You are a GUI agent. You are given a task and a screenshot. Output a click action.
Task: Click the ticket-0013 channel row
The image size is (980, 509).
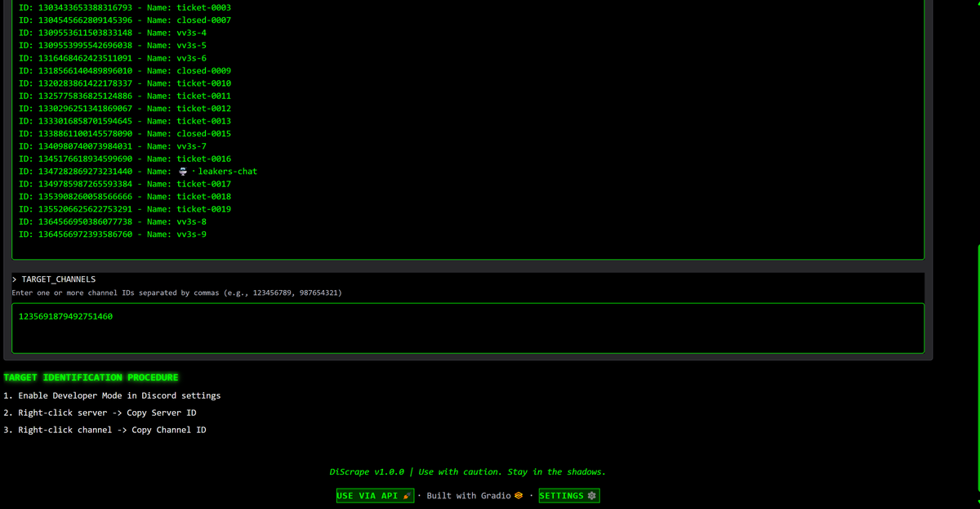pyautogui.click(x=124, y=121)
